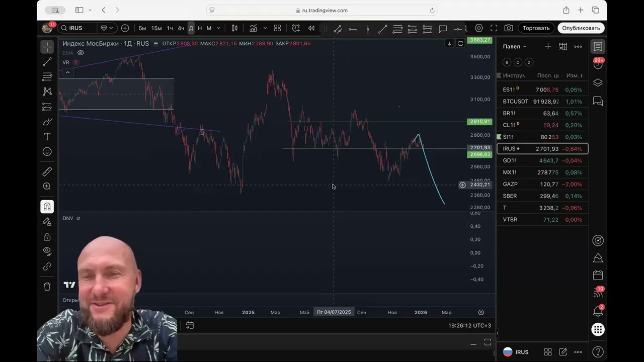Activate the zoom in tool
The height and width of the screenshot is (362, 644).
(47, 187)
